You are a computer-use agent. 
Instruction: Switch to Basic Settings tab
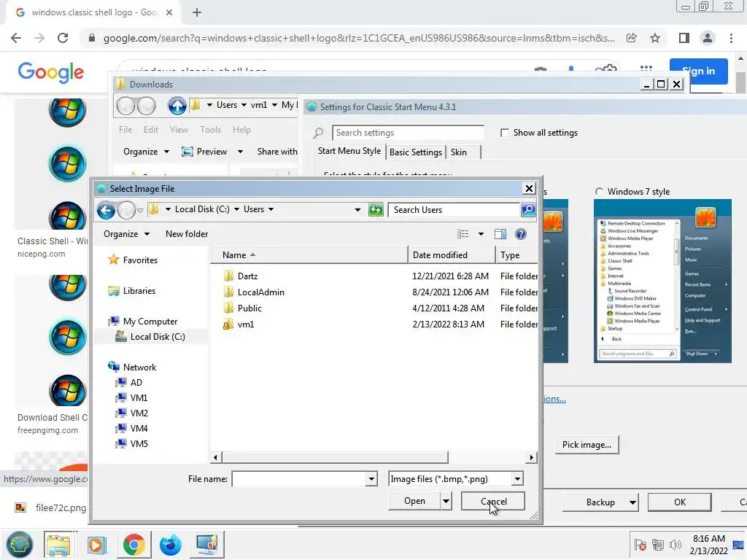[x=415, y=152]
